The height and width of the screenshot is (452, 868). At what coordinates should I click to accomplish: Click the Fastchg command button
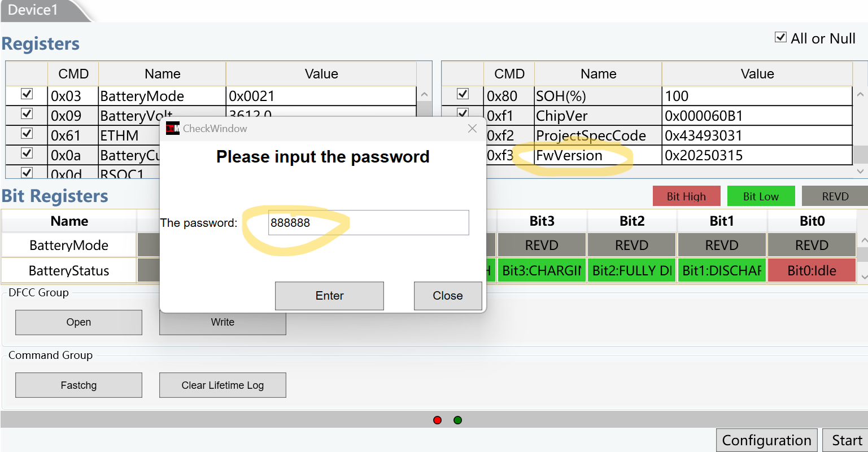pyautogui.click(x=78, y=385)
